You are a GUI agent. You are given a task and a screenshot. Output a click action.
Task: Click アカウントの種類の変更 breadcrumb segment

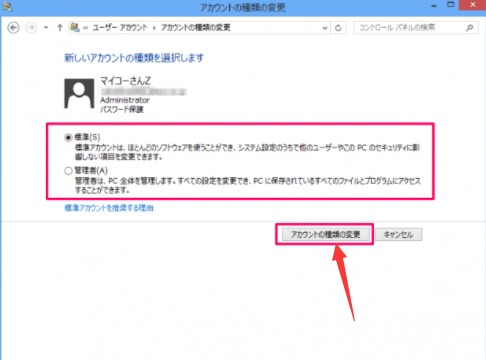coord(196,28)
